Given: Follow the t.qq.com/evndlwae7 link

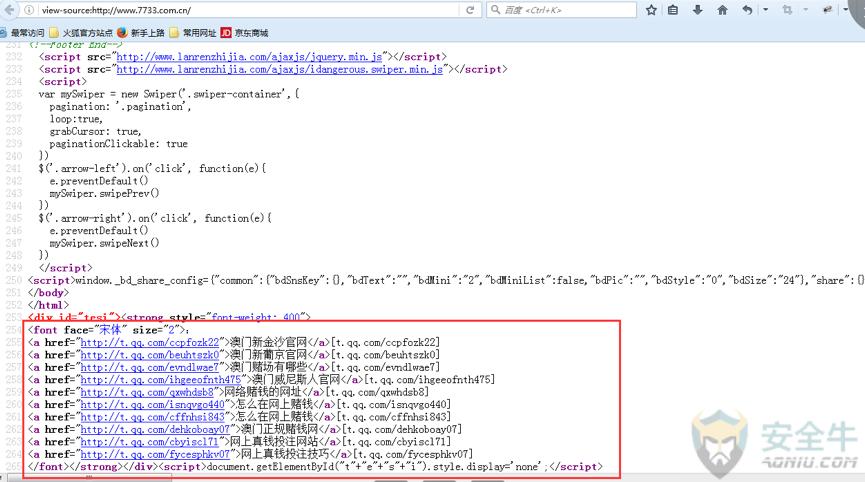Looking at the screenshot, I should click(150, 367).
